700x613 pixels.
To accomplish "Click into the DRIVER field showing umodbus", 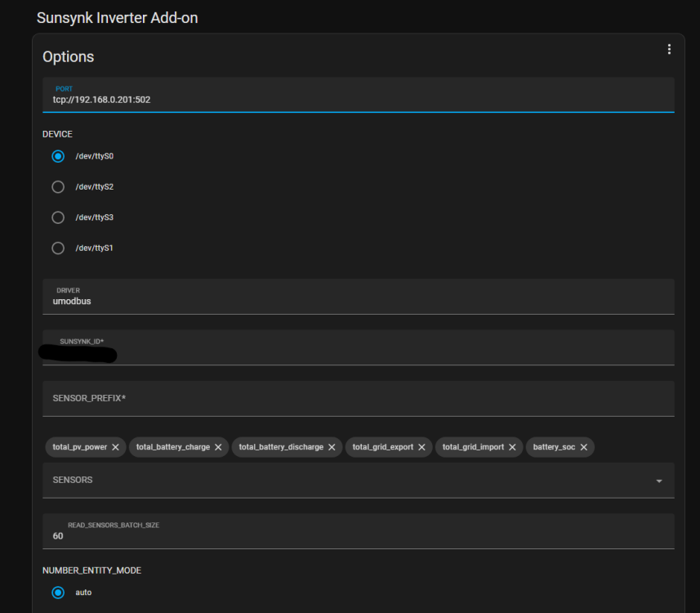I will [x=358, y=297].
